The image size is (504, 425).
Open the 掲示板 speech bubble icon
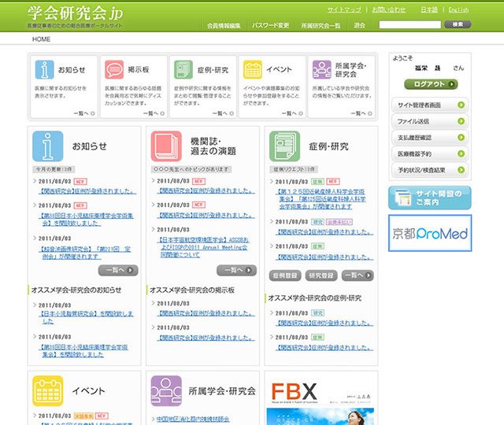(114, 69)
